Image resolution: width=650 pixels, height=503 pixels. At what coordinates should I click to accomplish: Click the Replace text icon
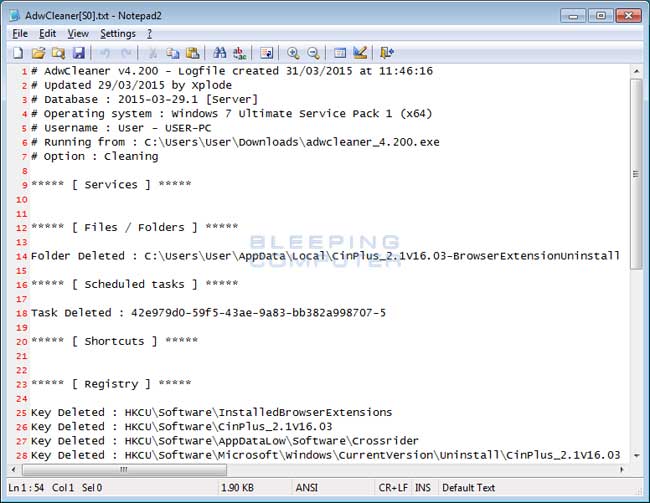pyautogui.click(x=239, y=53)
